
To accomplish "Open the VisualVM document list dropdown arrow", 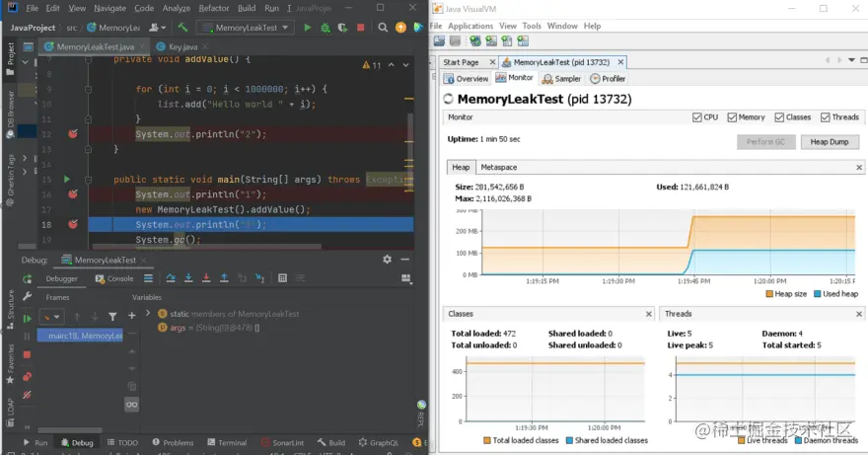I will pos(851,60).
